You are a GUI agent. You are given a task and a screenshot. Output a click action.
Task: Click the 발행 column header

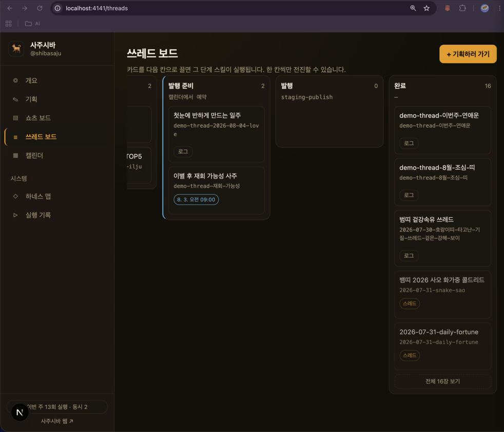click(287, 86)
